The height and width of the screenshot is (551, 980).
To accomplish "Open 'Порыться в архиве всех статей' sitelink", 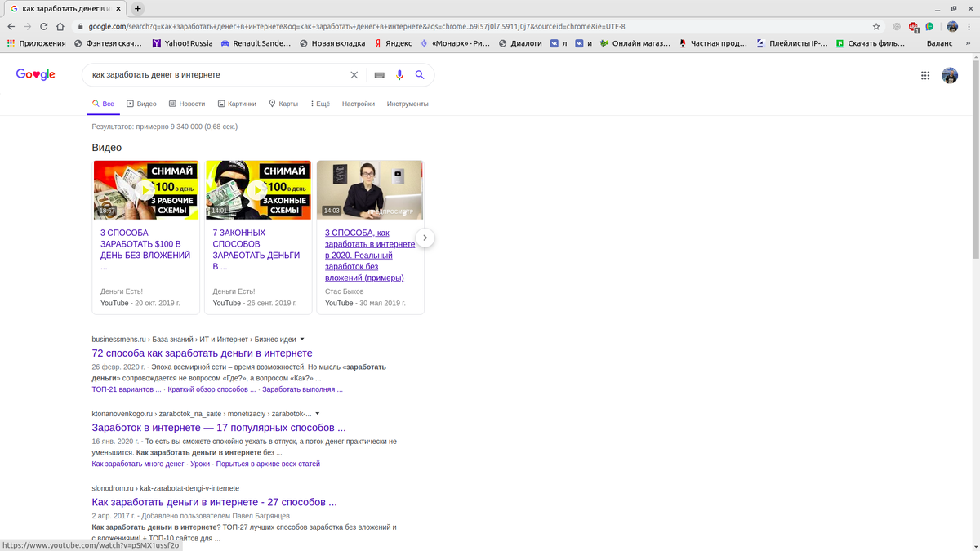I will click(x=268, y=464).
